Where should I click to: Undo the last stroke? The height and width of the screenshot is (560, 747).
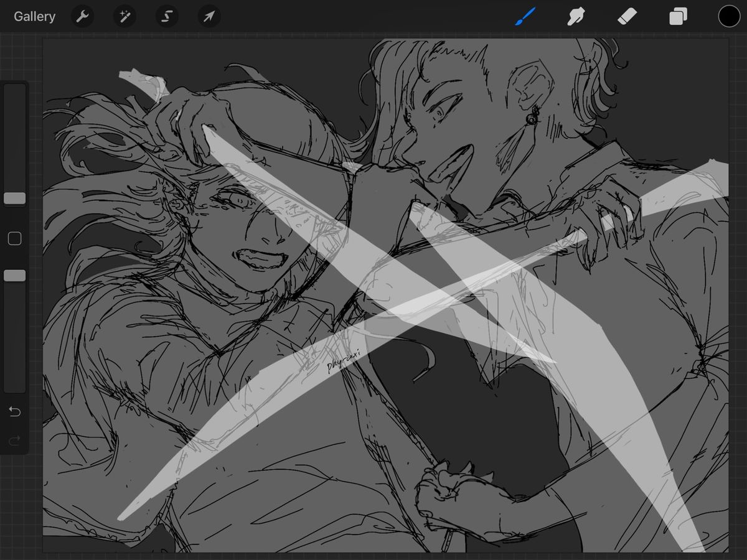tap(15, 411)
